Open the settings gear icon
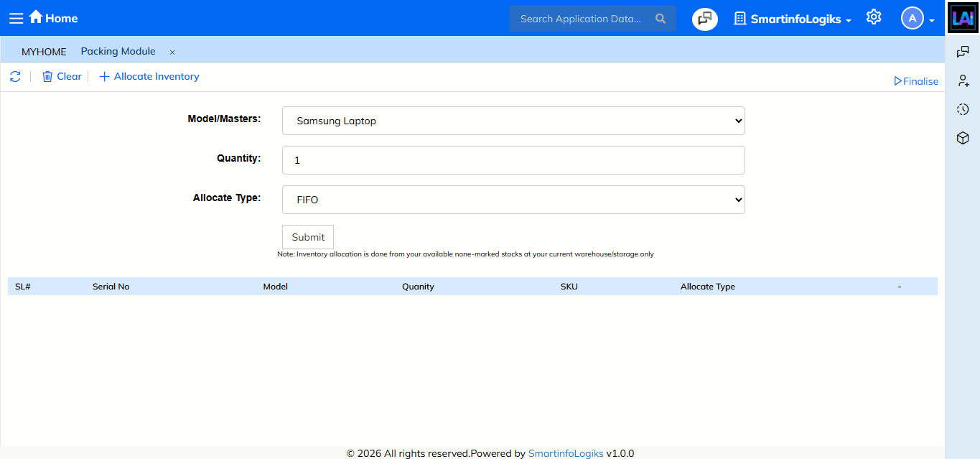This screenshot has width=980, height=459. point(873,17)
